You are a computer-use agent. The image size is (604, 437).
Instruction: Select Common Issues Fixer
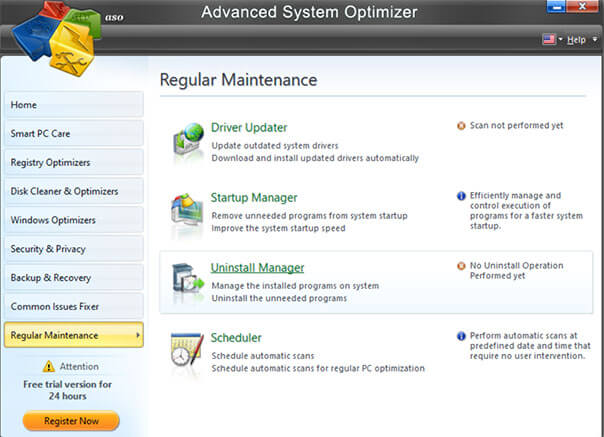[x=74, y=306]
